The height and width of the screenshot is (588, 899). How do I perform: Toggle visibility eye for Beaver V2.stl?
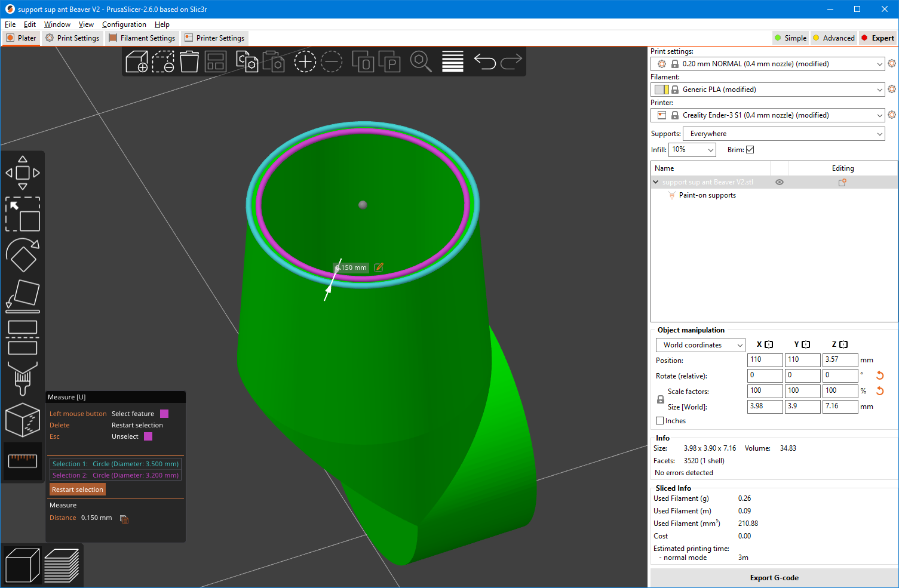(x=780, y=182)
